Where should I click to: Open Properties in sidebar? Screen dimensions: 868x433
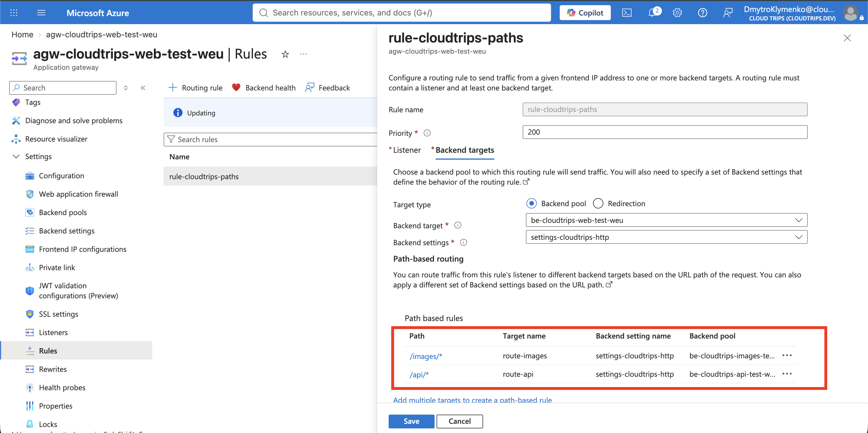click(x=56, y=406)
